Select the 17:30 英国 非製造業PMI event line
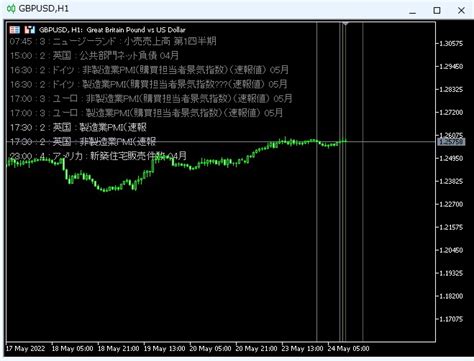 click(83, 142)
